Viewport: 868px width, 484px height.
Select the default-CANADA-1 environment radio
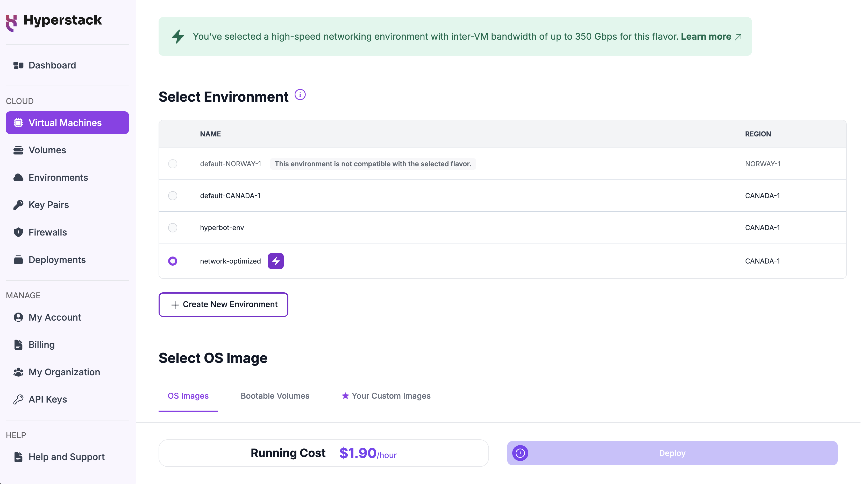173,196
